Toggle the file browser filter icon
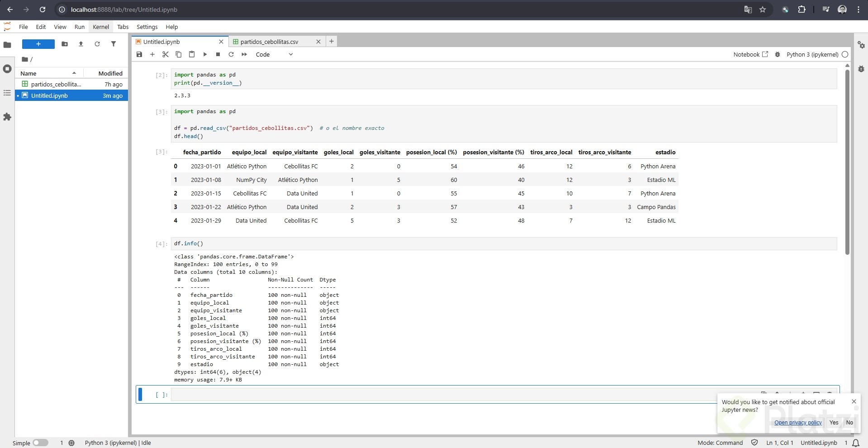This screenshot has height=448, width=868. pos(114,44)
